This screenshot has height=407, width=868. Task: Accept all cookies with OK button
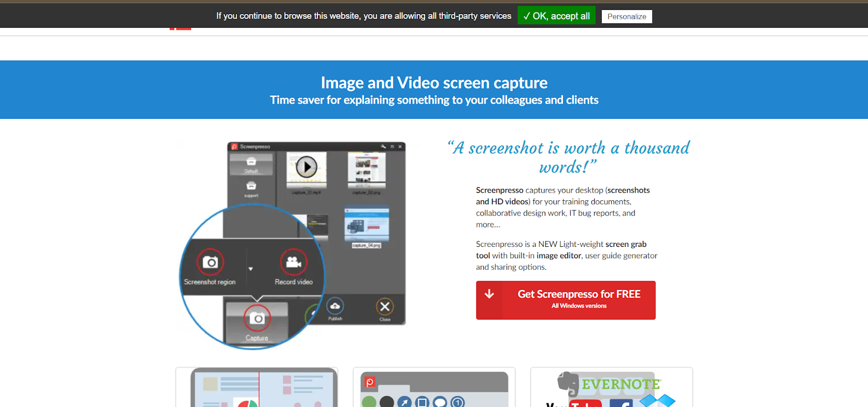[556, 16]
